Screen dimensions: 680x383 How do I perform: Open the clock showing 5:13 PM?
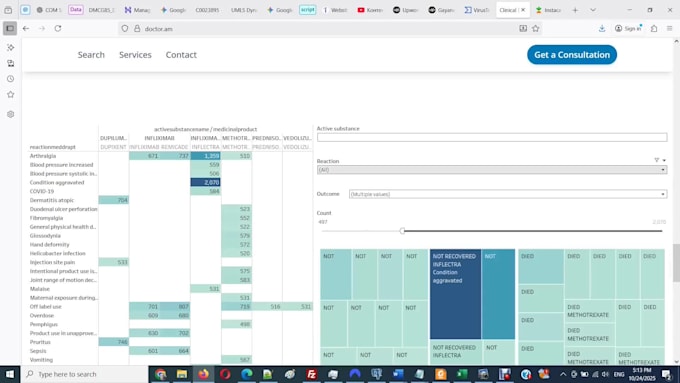pos(642,374)
